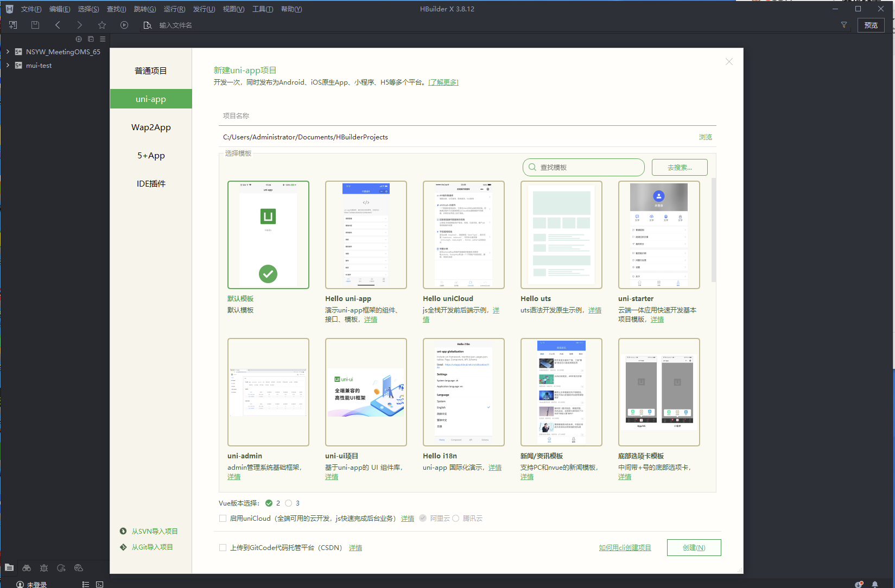895x588 pixels.
Task: Switch to the 5+App project tab
Action: click(x=151, y=155)
